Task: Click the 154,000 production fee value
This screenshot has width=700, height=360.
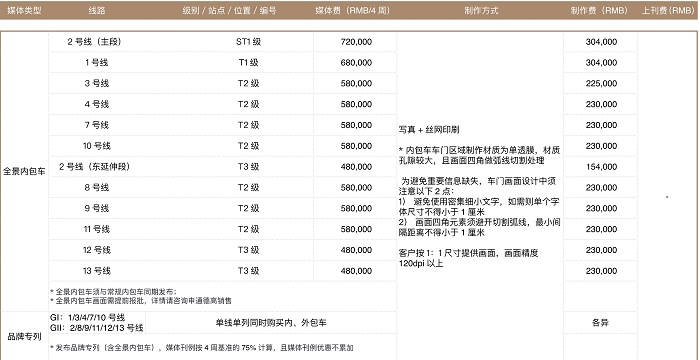Action: (x=601, y=167)
